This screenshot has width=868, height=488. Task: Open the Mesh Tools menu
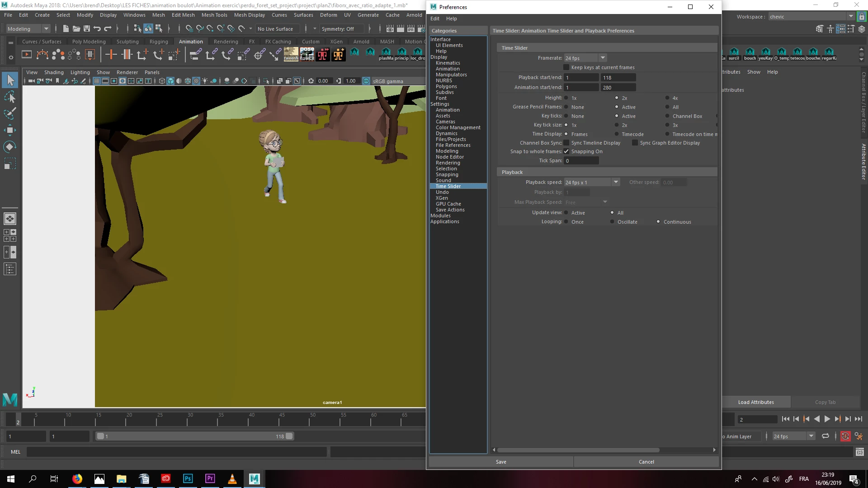214,15
